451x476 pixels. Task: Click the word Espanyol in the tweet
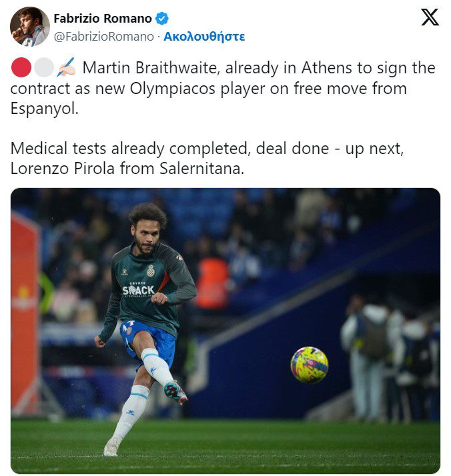[x=44, y=109]
